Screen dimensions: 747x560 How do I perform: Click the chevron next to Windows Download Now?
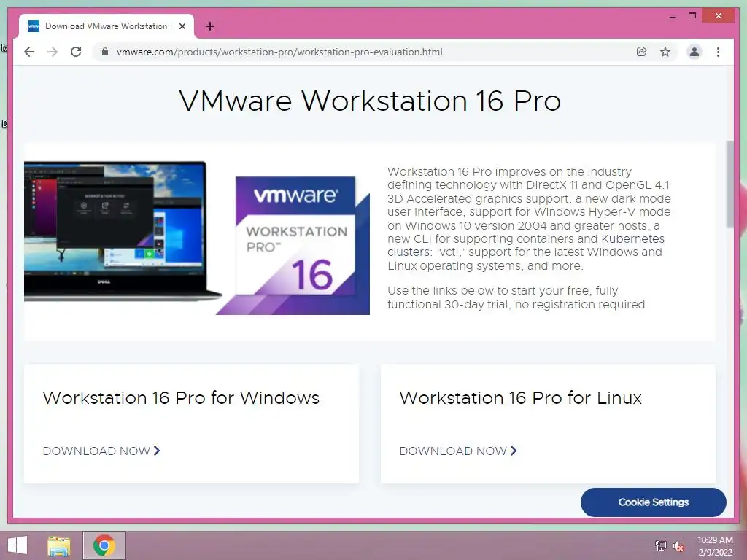point(157,451)
